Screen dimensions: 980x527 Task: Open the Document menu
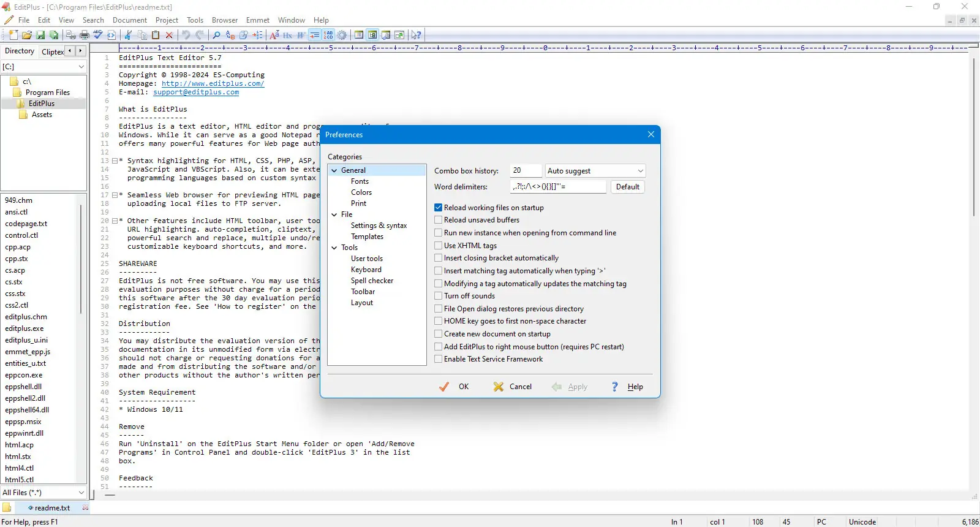[x=129, y=20]
